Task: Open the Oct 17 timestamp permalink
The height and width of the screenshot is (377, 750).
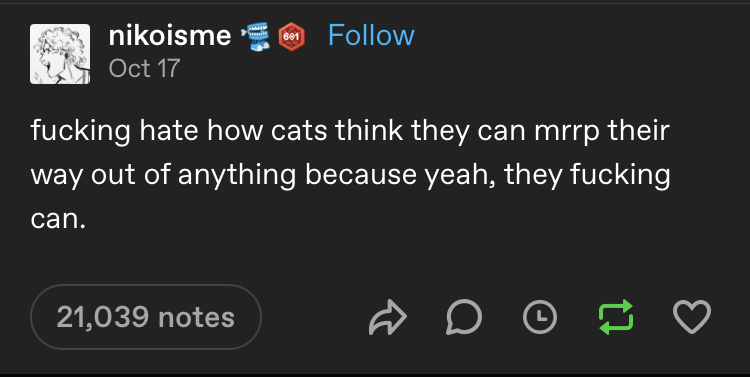Action: click(144, 68)
